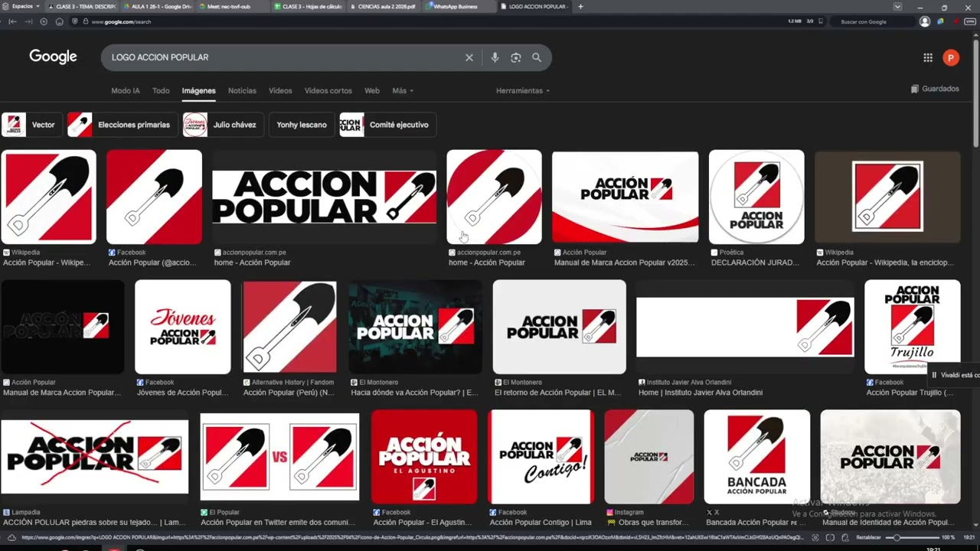
Task: Click the magnifying glass search icon
Action: 537,57
